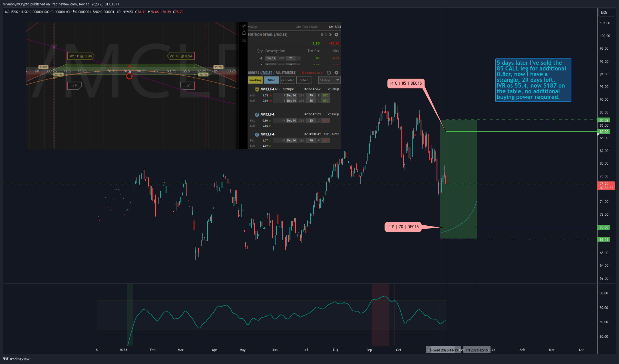This screenshot has width=619, height=364.
Task: Click the red -15.80 position value
Action: click(334, 43)
